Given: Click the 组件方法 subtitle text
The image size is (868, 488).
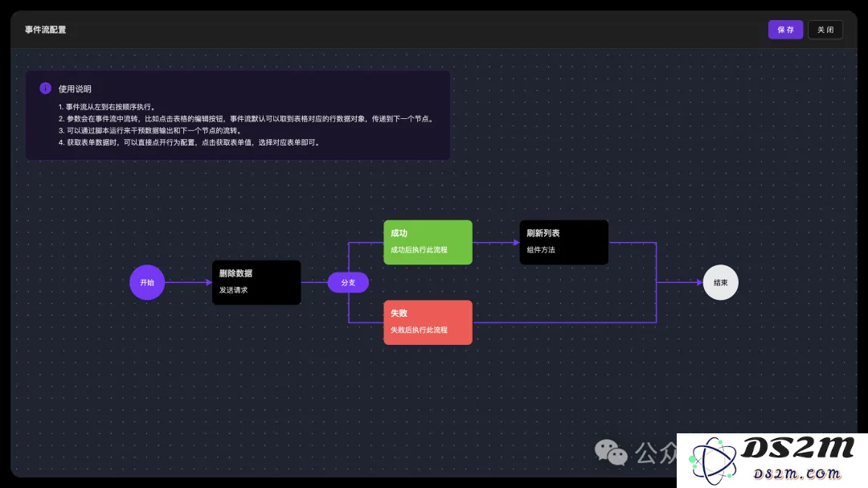Looking at the screenshot, I should tap(541, 250).
